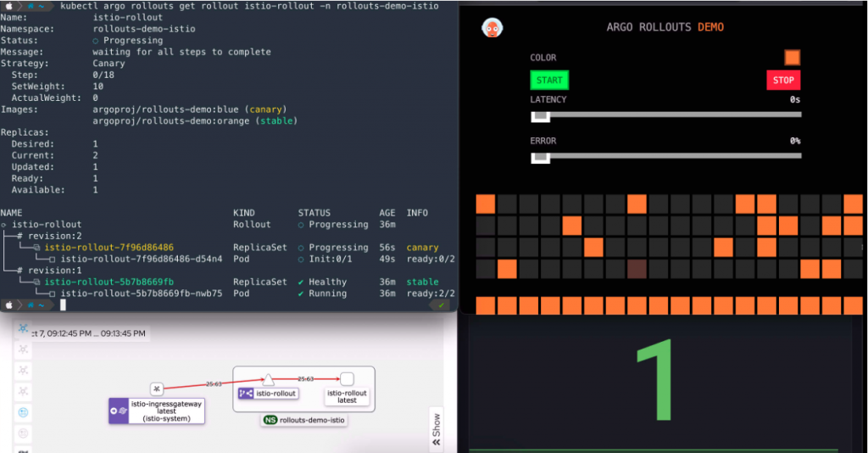Viewport: 868px width, 453px height.
Task: Click ready:0/2 info for the canary pod
Action: coord(431,260)
